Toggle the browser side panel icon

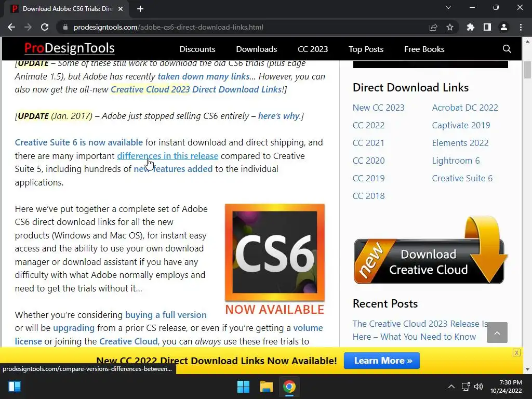point(487,27)
